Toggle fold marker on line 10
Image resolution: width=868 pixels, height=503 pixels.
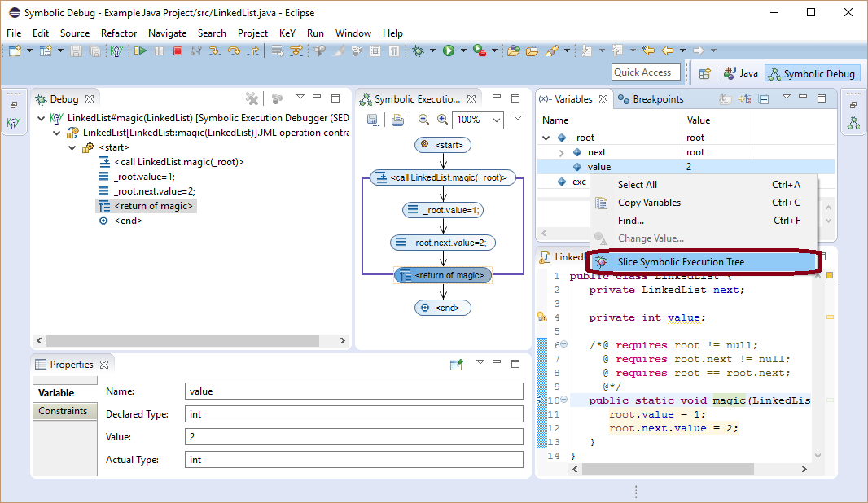point(563,399)
